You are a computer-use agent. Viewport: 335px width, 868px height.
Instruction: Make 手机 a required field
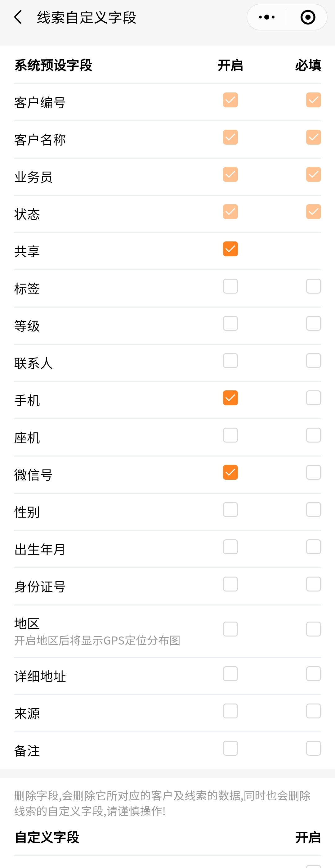313,398
